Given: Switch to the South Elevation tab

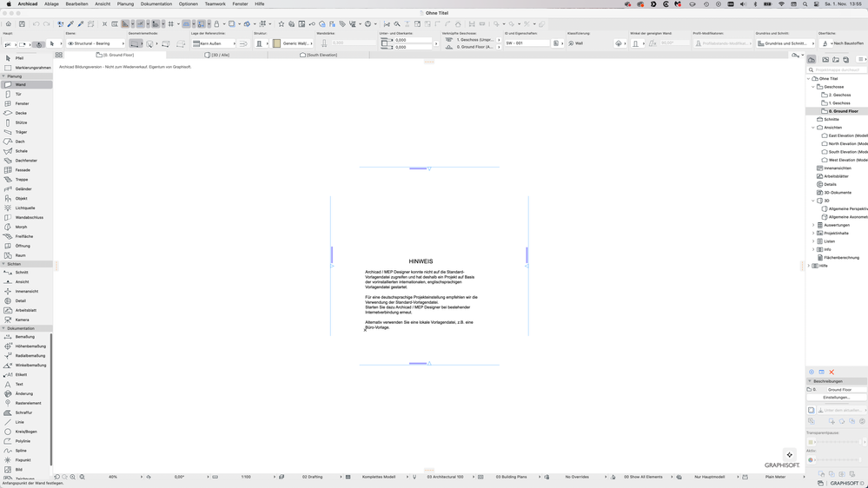Looking at the screenshot, I should pos(319,55).
